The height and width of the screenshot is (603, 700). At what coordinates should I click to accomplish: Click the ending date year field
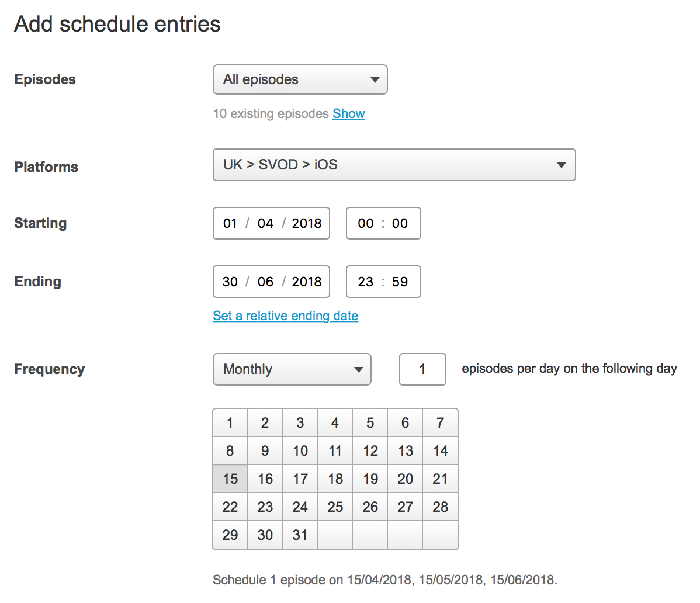(307, 282)
